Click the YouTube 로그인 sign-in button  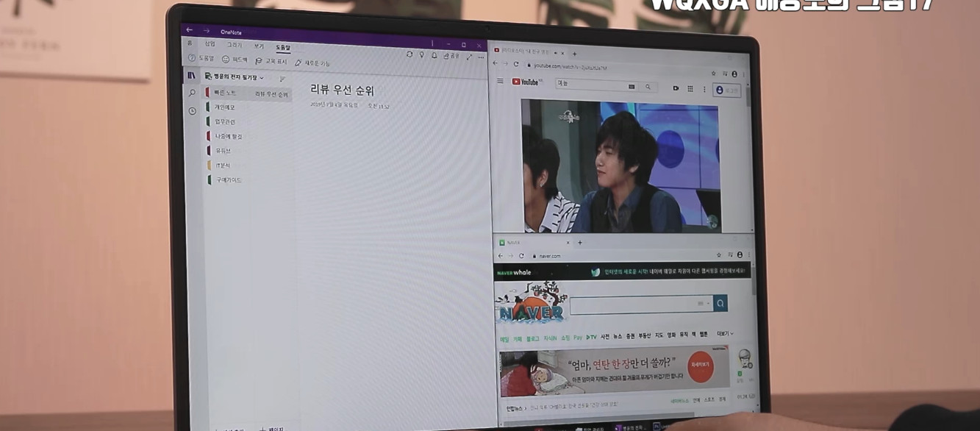[727, 90]
